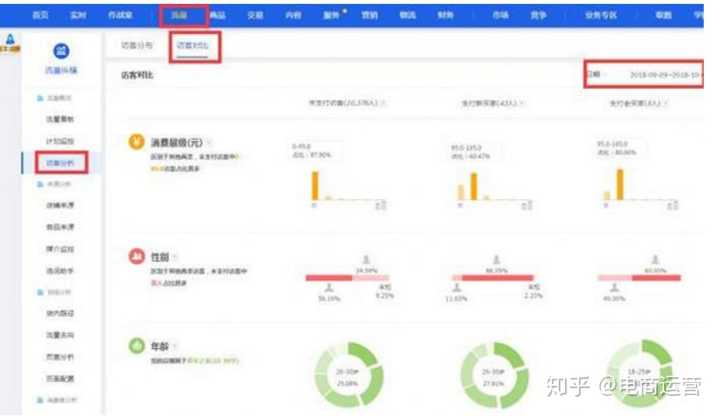The height and width of the screenshot is (416, 720).
Task: Open the 实时 item in the top navigation
Action: (x=78, y=15)
